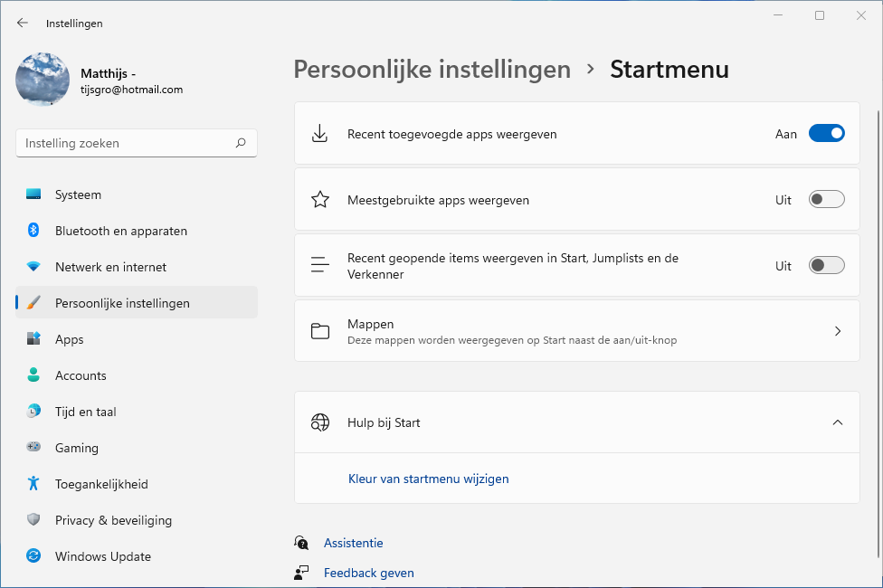The width and height of the screenshot is (883, 588).
Task: Open Tijd en taal settings
Action: coord(86,412)
